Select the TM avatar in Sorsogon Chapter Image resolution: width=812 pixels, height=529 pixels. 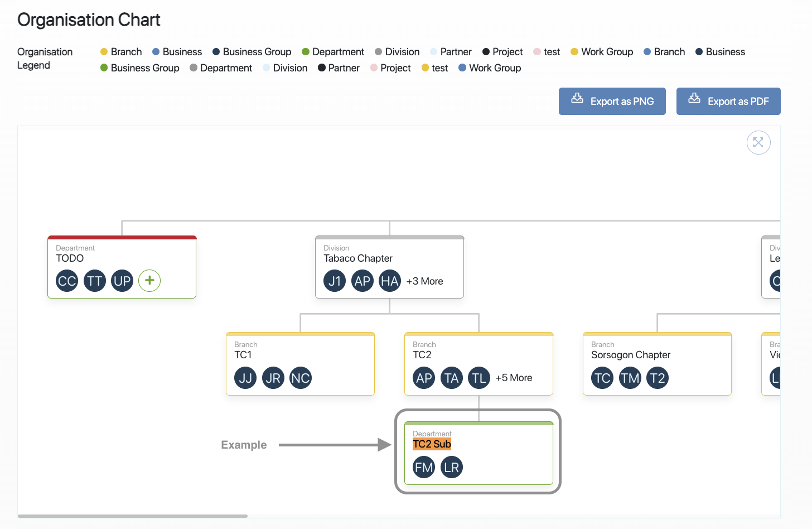point(630,378)
